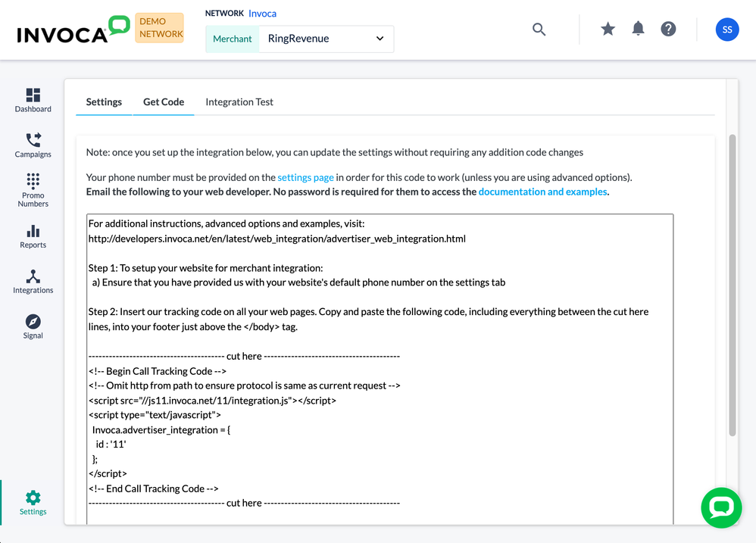The image size is (756, 543).
Task: Open the Integration Test tab
Action: pyautogui.click(x=239, y=102)
